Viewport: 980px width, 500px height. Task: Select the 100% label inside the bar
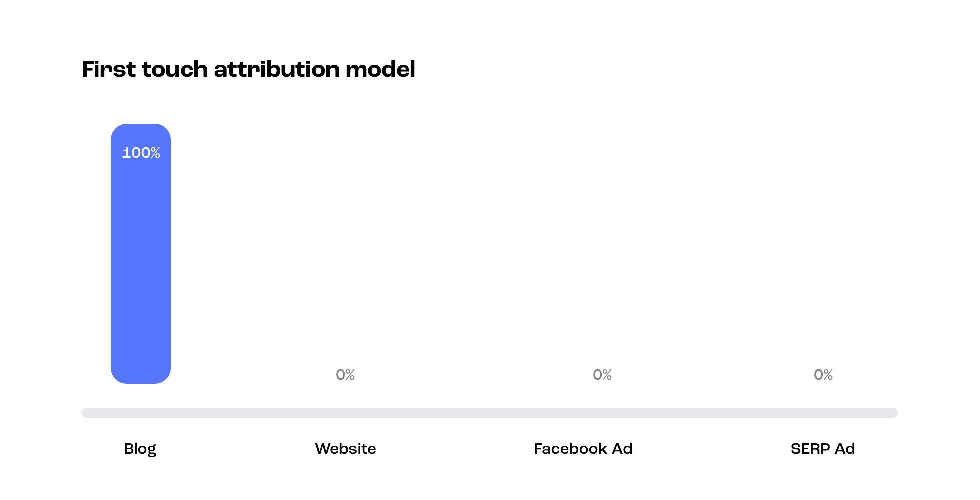tap(141, 153)
